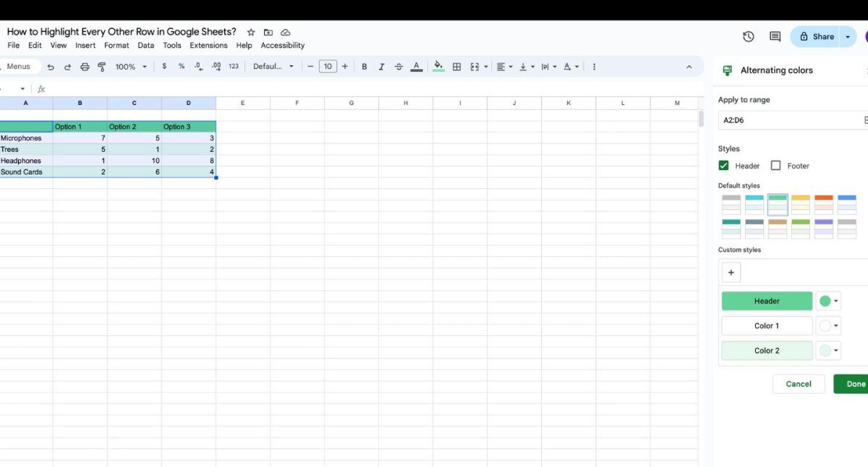Star the document
The height and width of the screenshot is (467, 868).
pos(251,32)
